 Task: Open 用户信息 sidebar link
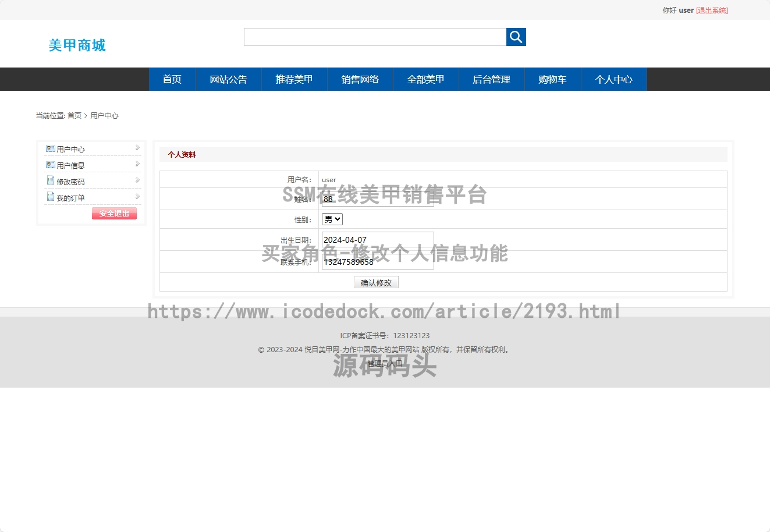pos(70,166)
